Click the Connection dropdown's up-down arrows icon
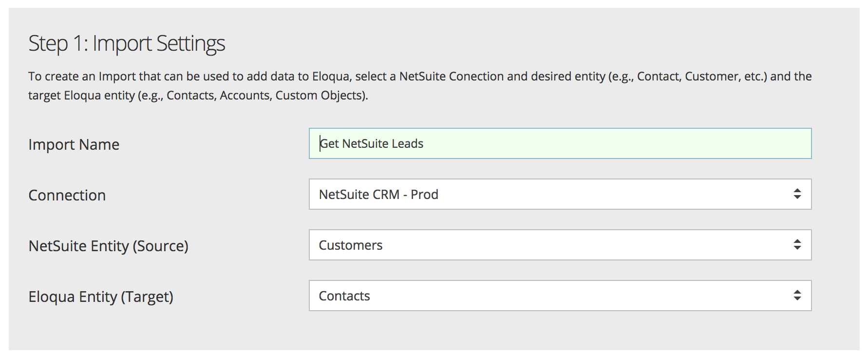Viewport: 868px width, 358px height. (797, 194)
